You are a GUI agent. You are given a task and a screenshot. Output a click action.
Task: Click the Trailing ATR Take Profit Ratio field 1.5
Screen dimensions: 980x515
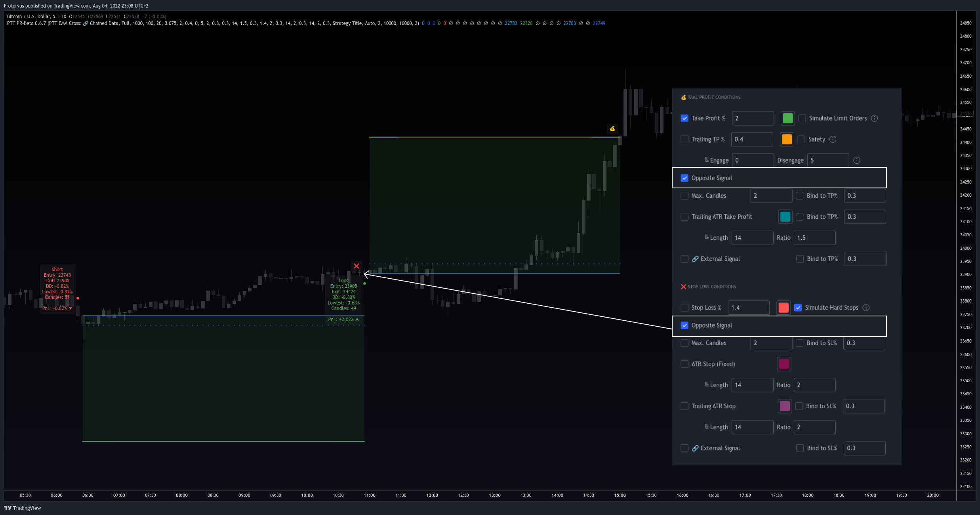(815, 237)
